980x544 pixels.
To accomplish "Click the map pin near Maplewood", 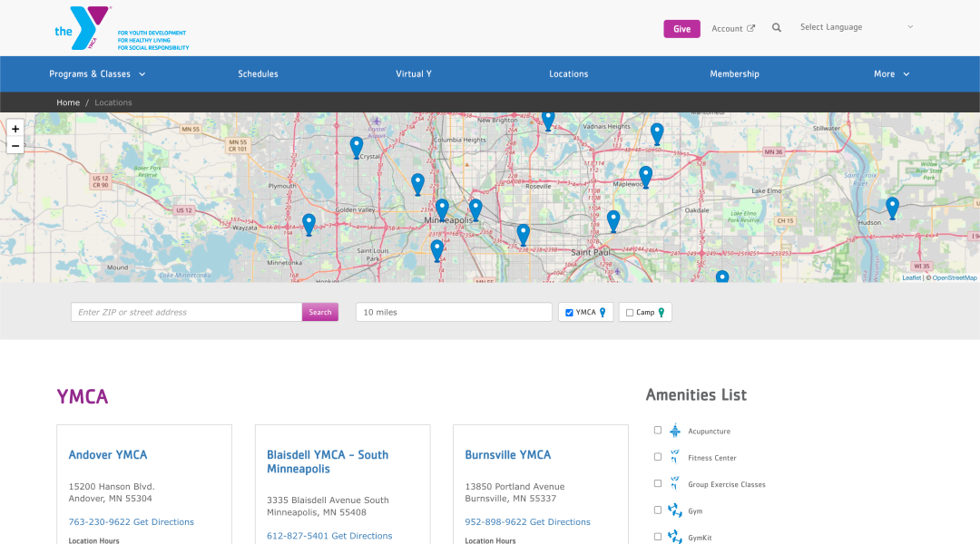I will [x=645, y=175].
